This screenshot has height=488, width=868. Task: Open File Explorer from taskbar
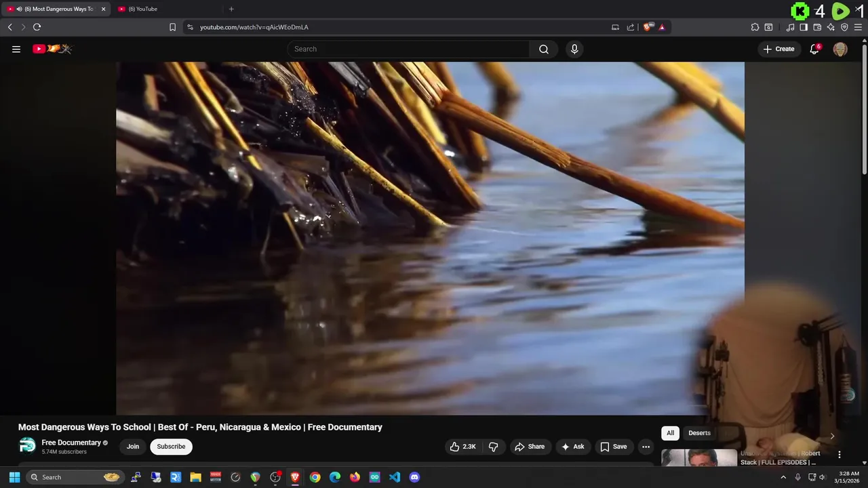click(196, 477)
